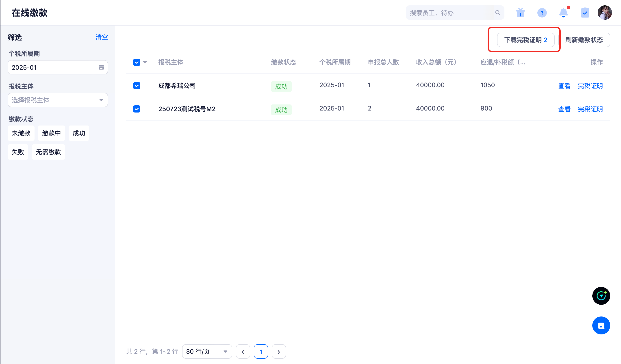The width and height of the screenshot is (621, 364).
Task: Click the 成功 status badge for 250723测试税号M2
Action: point(281,110)
